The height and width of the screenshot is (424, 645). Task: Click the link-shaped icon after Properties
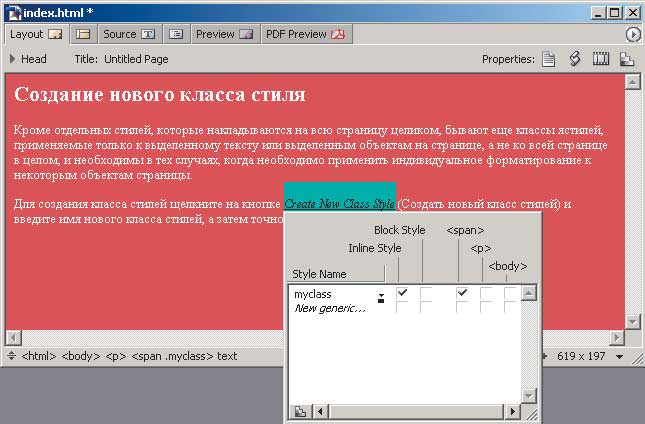click(x=575, y=59)
